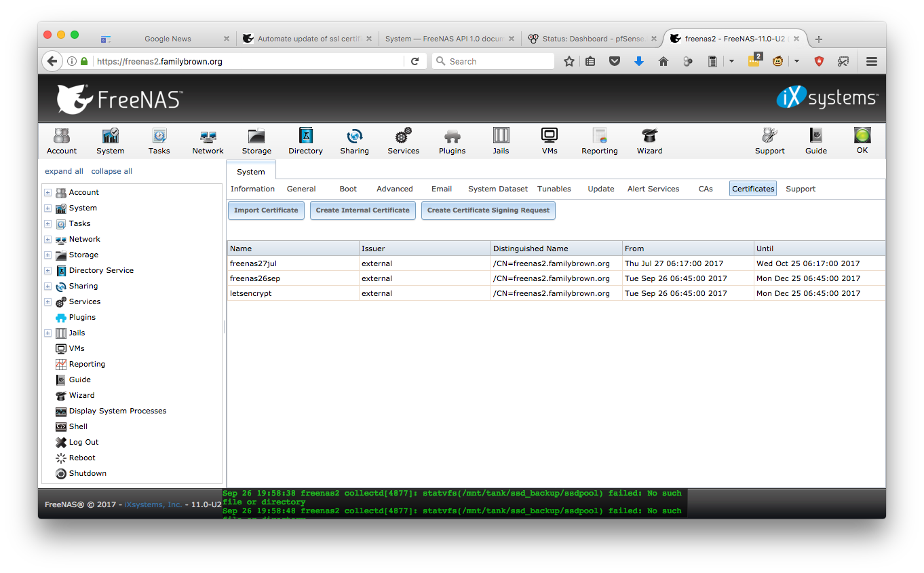Reload page with browser refresh button
Viewport: 924px width, 573px height.
point(415,61)
